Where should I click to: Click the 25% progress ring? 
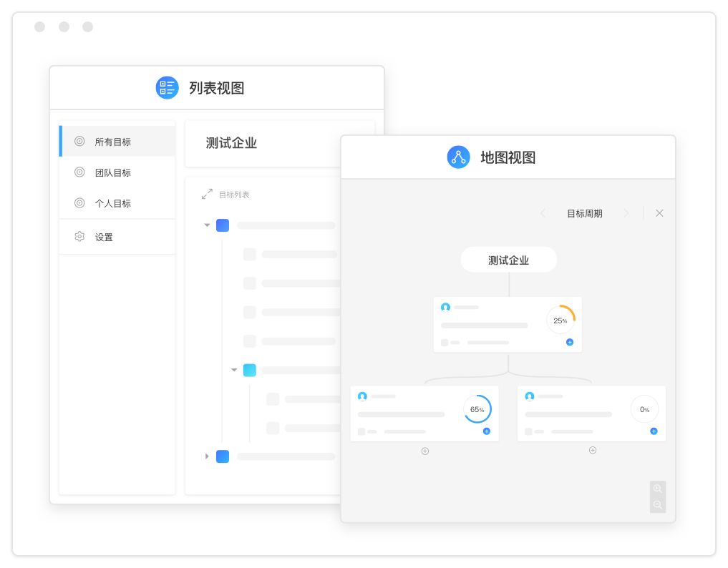(561, 320)
